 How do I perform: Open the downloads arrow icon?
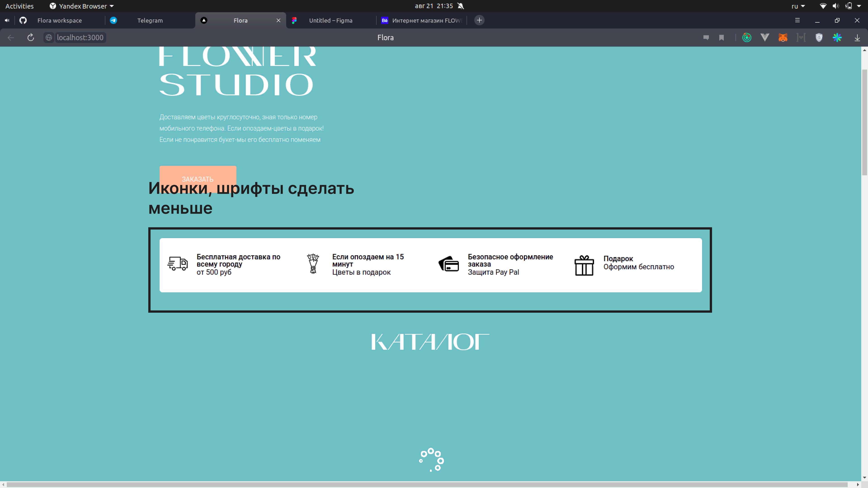pyautogui.click(x=857, y=37)
